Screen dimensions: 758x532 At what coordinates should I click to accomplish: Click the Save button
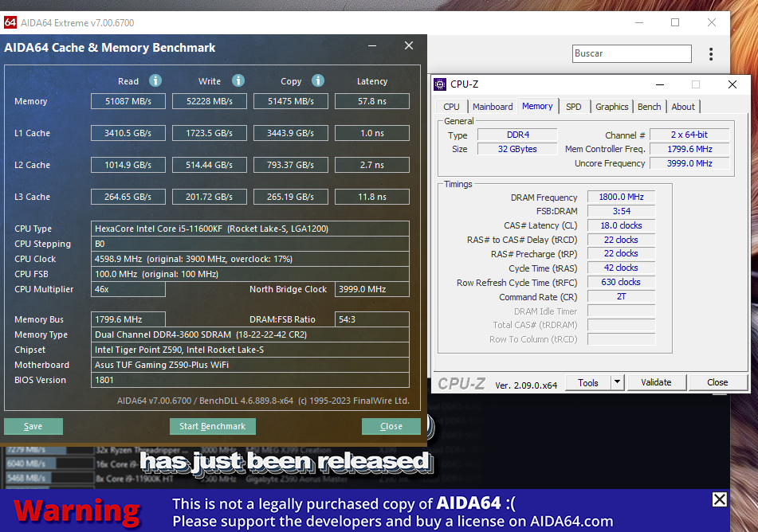coord(33,426)
